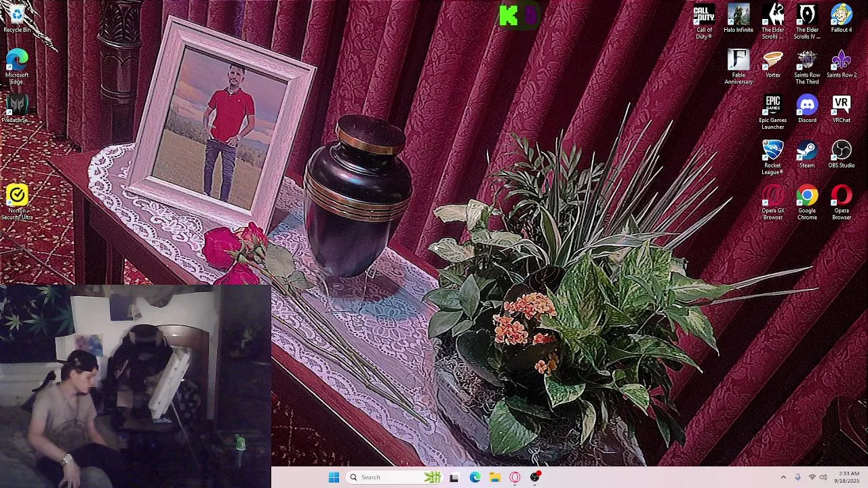Open the volume control in the tray

(823, 477)
